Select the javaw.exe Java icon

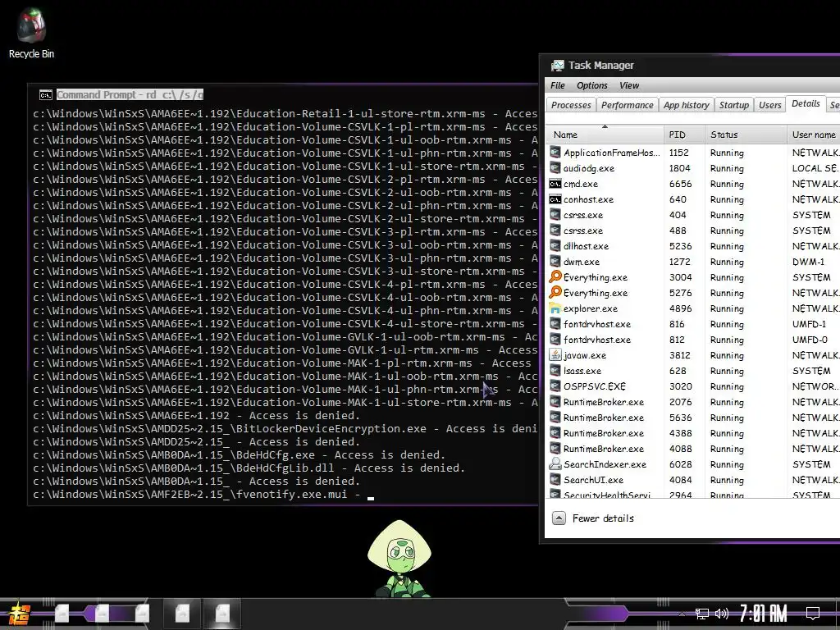[x=555, y=355]
